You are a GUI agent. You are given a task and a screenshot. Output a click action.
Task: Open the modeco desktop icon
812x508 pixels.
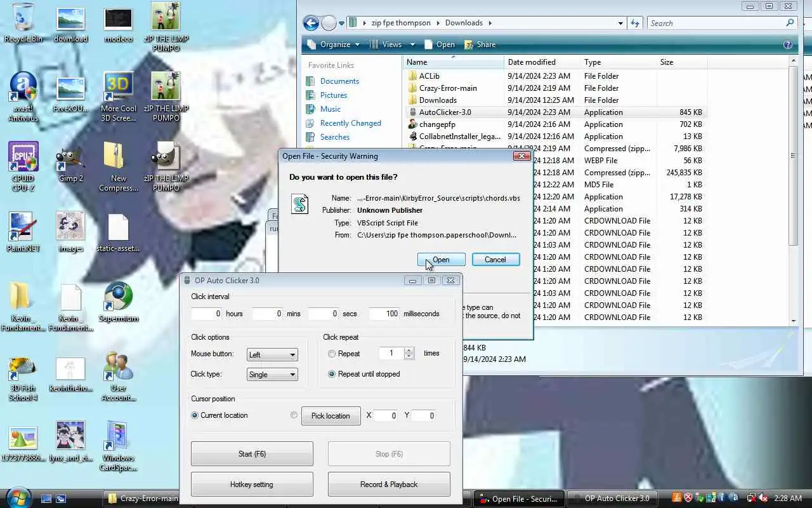(118, 24)
